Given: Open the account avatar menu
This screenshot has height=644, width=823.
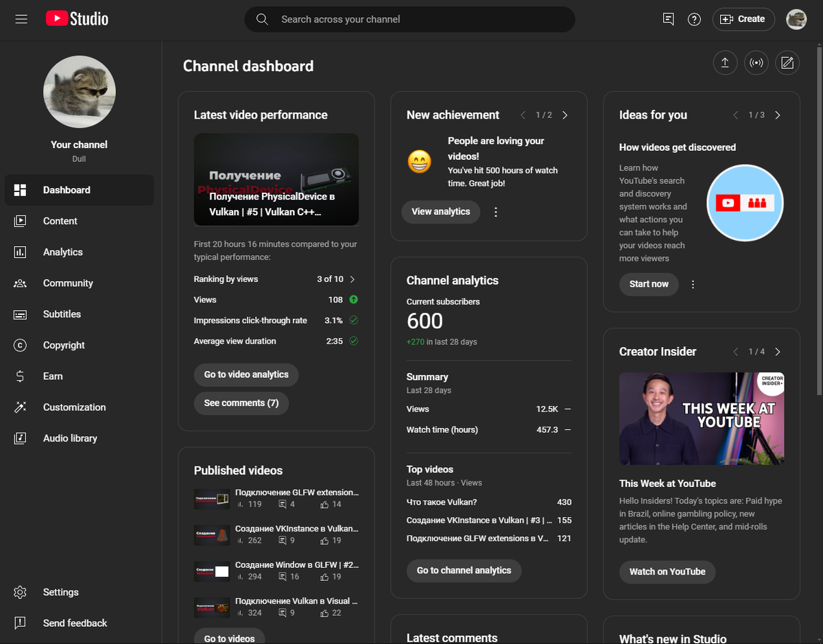Looking at the screenshot, I should [x=796, y=19].
